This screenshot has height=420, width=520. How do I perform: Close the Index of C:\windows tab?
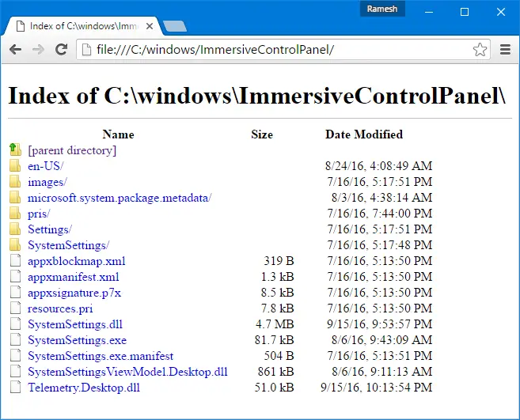point(150,26)
